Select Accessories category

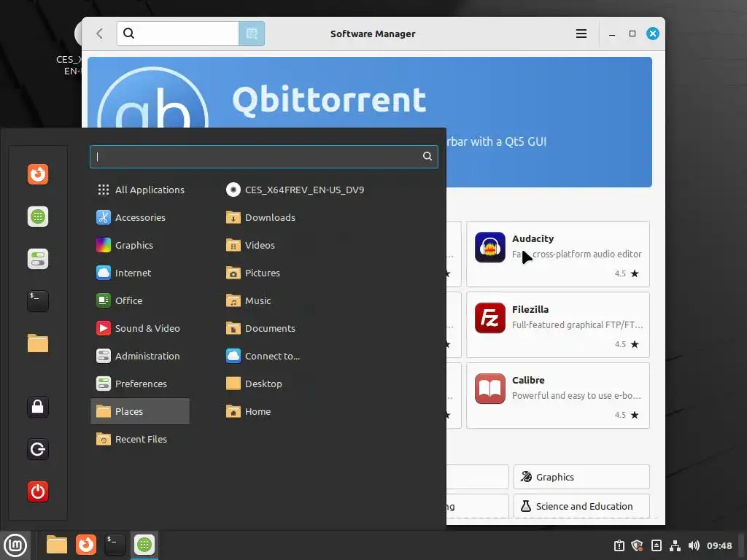pos(140,217)
